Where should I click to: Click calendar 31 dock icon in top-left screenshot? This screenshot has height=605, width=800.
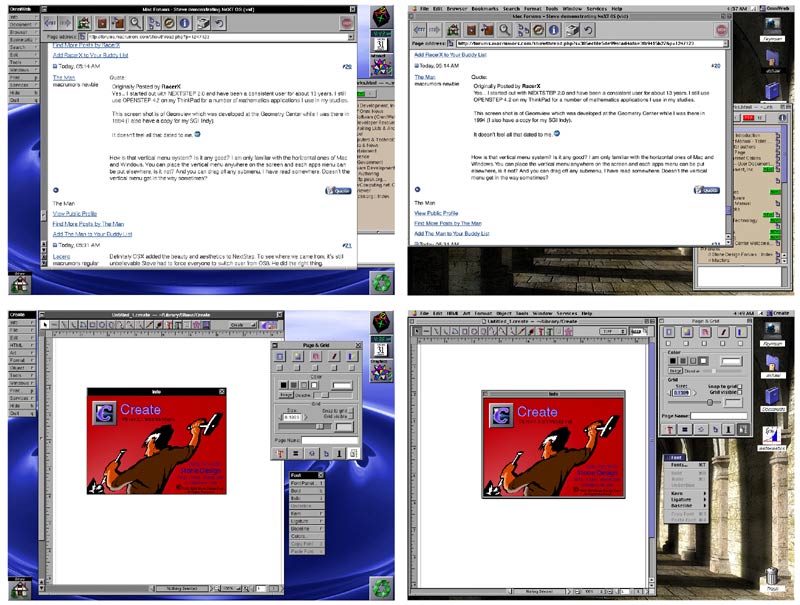(x=381, y=42)
